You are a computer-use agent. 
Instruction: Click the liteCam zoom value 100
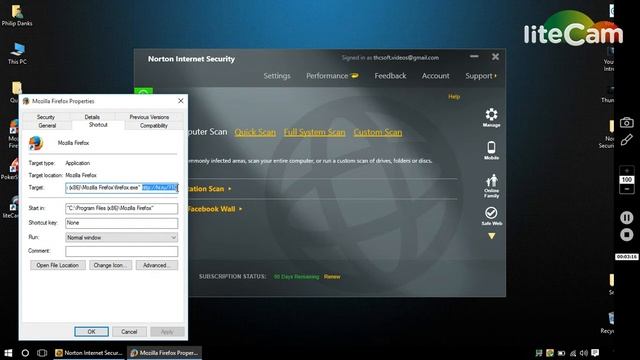pos(627,180)
